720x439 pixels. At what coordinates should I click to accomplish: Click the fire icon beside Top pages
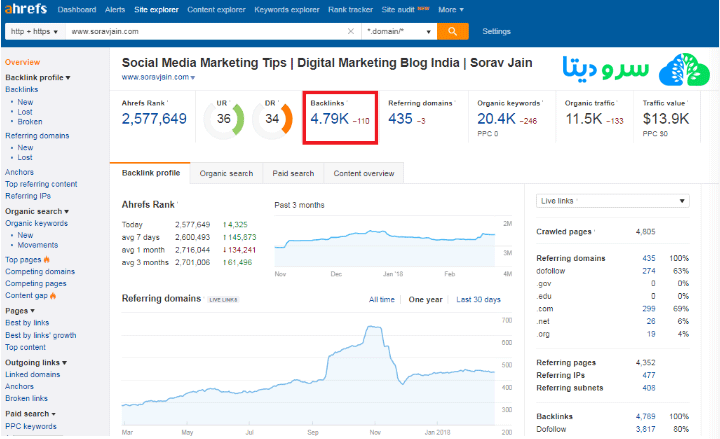46,260
